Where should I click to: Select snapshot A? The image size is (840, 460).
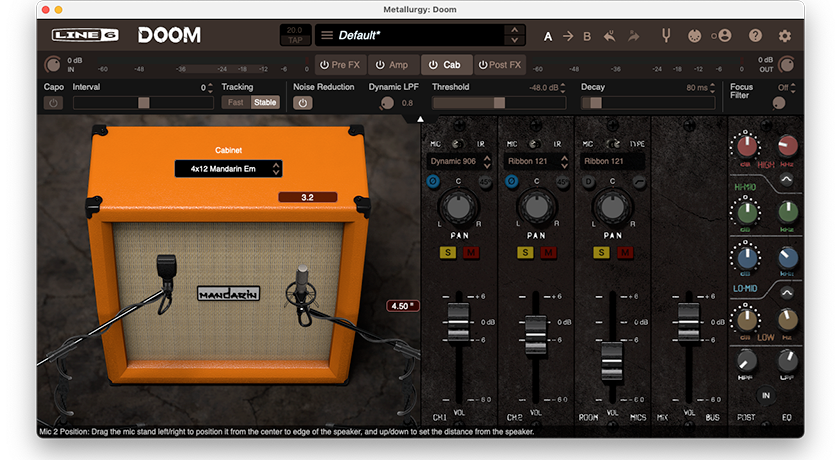pyautogui.click(x=548, y=36)
